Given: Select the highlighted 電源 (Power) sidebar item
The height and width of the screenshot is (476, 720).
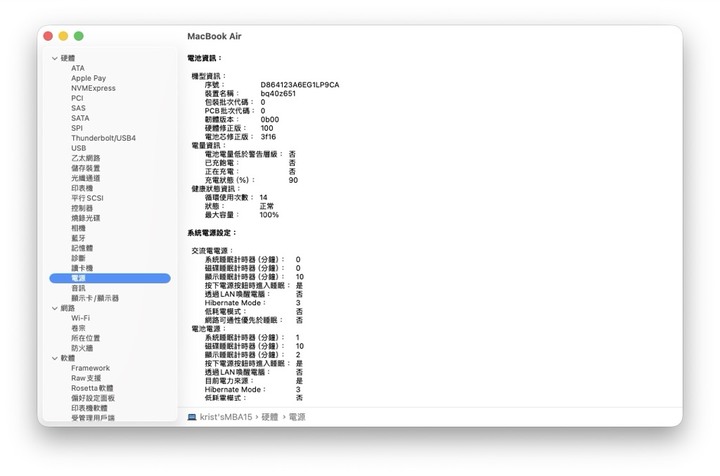Looking at the screenshot, I should 79,278.
